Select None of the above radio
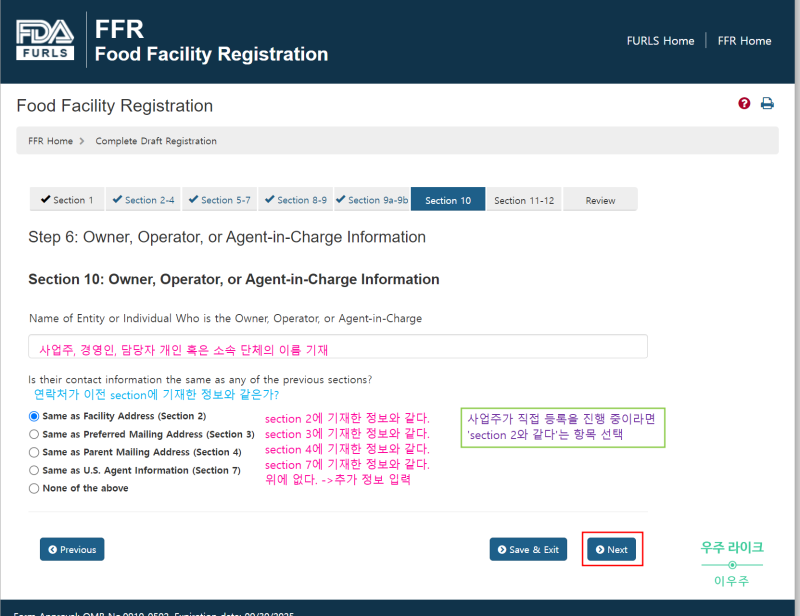Viewport: 800px width, 616px height. click(34, 488)
